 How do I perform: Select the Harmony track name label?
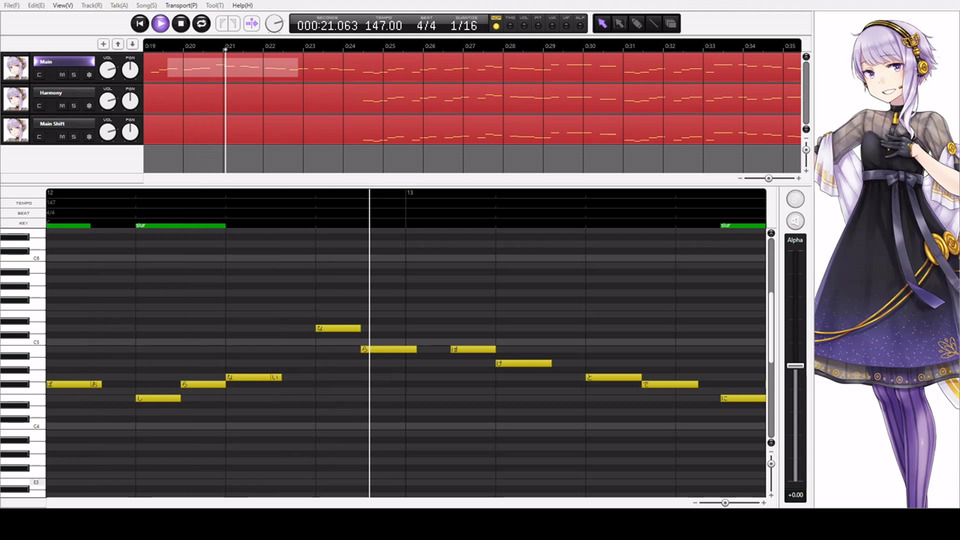point(64,92)
